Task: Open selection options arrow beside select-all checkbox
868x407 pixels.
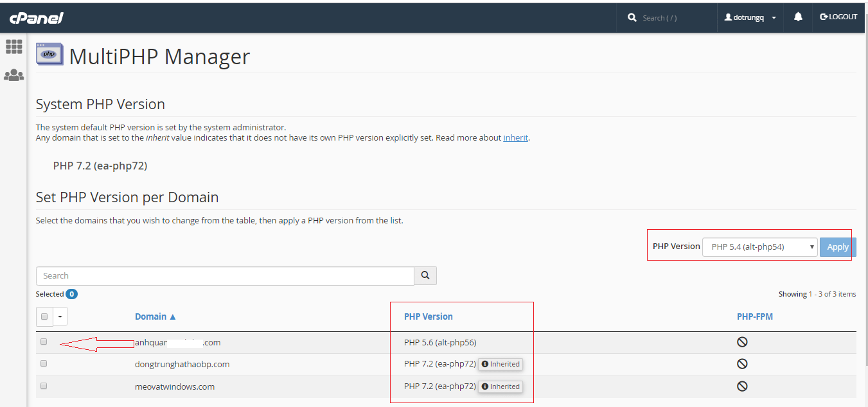Action: [60, 316]
